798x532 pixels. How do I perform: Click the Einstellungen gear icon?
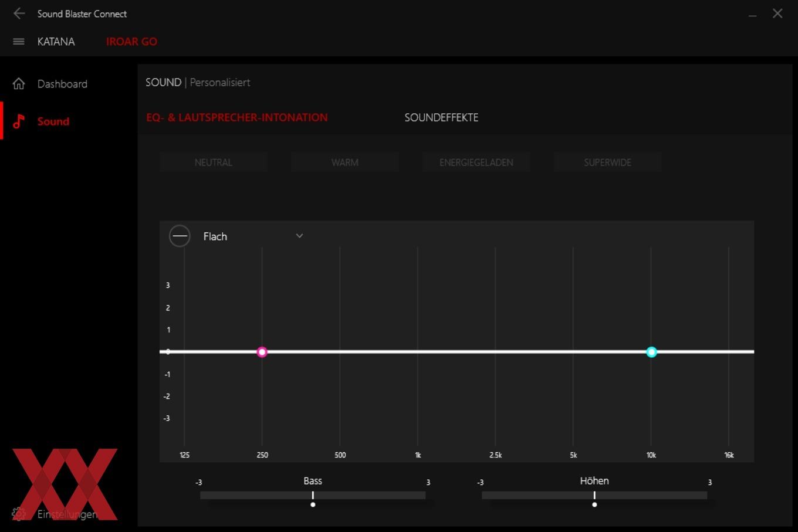(x=19, y=514)
